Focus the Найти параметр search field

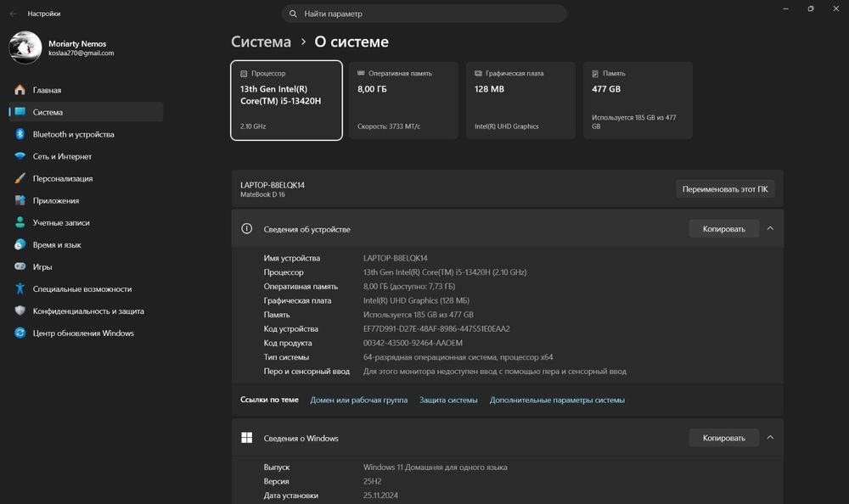tap(424, 14)
